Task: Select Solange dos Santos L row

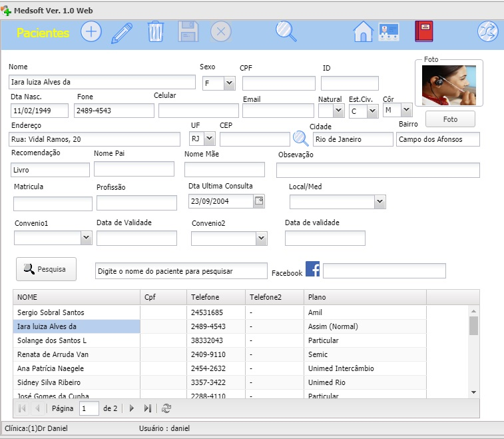Action: [76, 340]
